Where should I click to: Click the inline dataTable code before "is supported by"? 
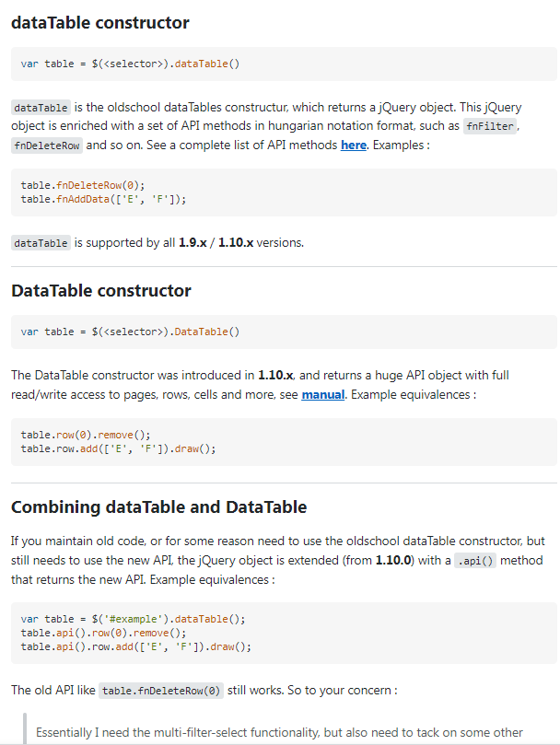click(41, 243)
